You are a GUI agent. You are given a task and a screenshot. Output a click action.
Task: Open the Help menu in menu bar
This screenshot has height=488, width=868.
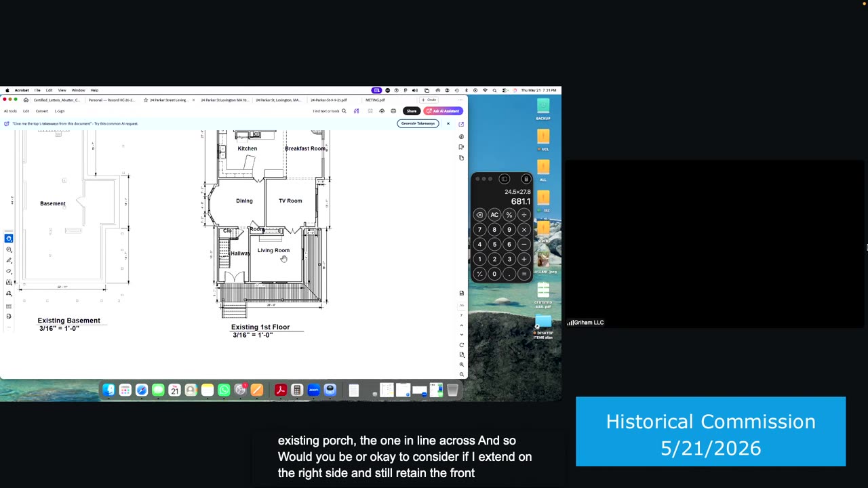(x=94, y=90)
